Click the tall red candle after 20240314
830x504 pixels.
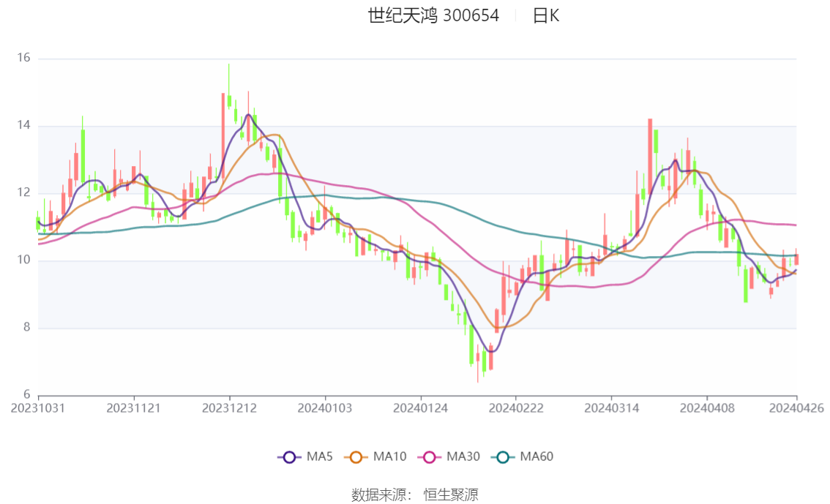650,157
